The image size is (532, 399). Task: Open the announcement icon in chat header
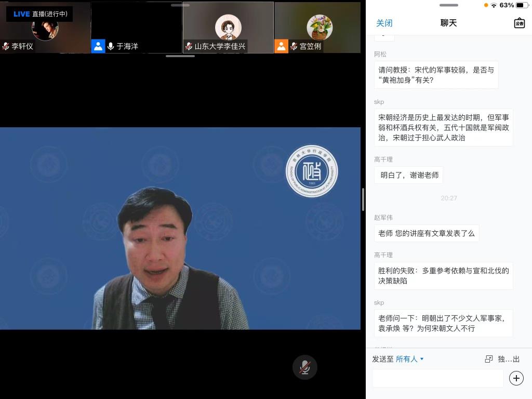coord(519,23)
